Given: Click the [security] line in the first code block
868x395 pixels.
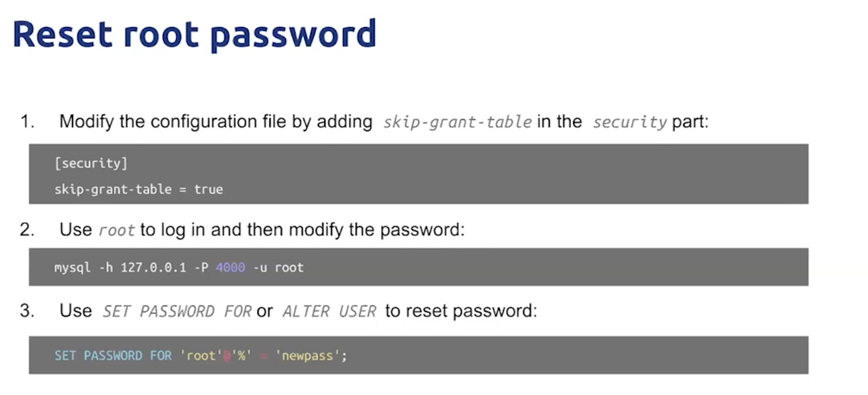Looking at the screenshot, I should coord(91,163).
